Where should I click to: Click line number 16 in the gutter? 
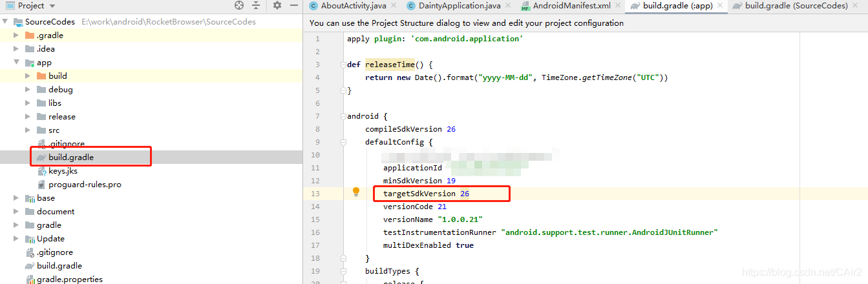tap(315, 232)
